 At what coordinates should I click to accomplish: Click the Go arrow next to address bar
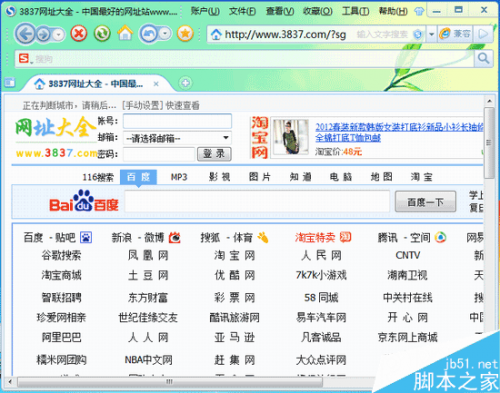click(x=483, y=34)
